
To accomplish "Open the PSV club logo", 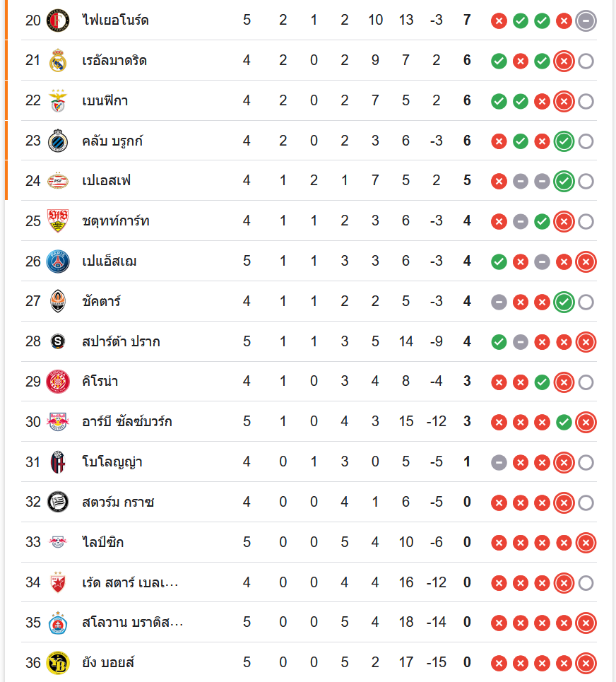I will [x=57, y=181].
